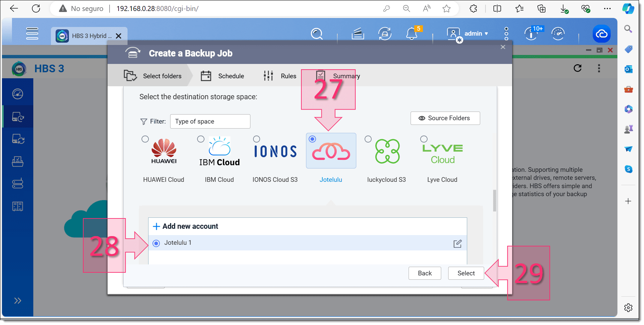
Task: Go to the Rules step
Action: tap(280, 76)
